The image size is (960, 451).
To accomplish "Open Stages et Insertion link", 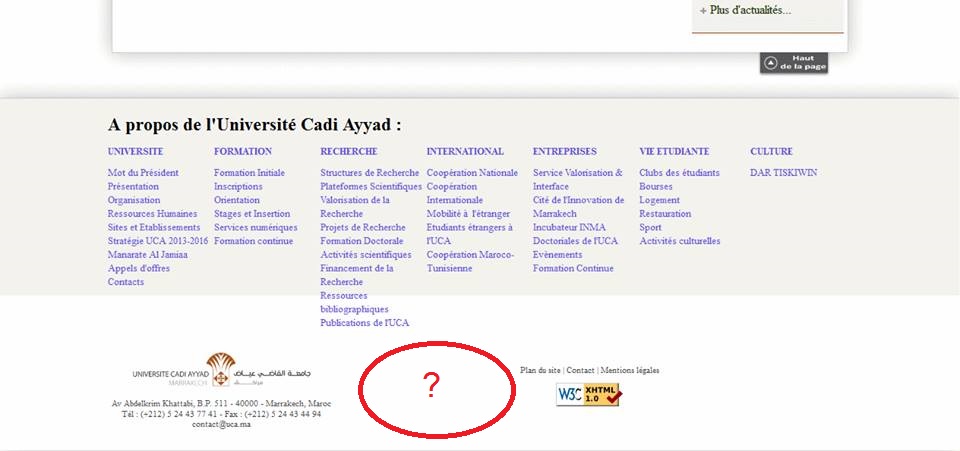I will (x=252, y=214).
